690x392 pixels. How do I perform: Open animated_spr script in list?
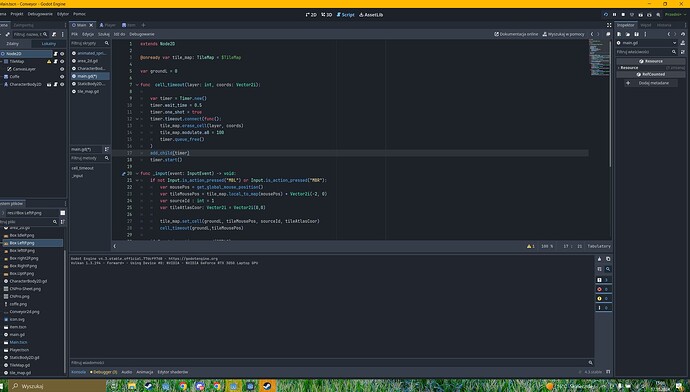91,53
